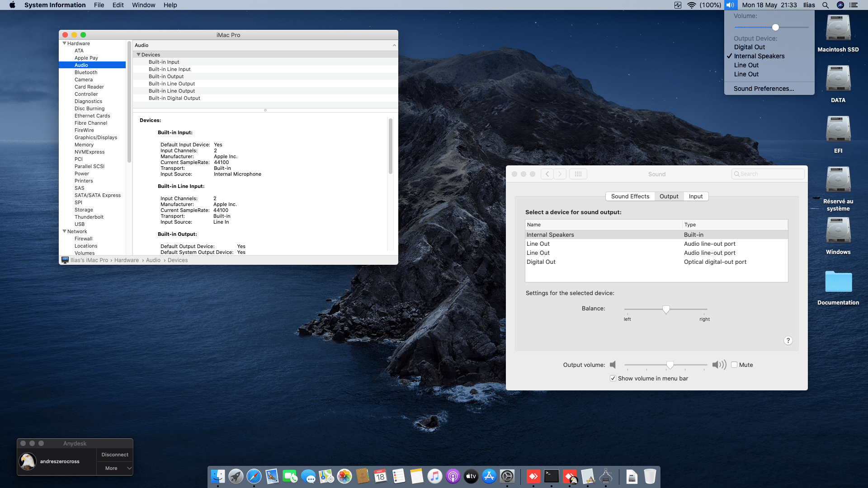Open Messages from the Dock
This screenshot has width=868, height=488.
click(308, 476)
